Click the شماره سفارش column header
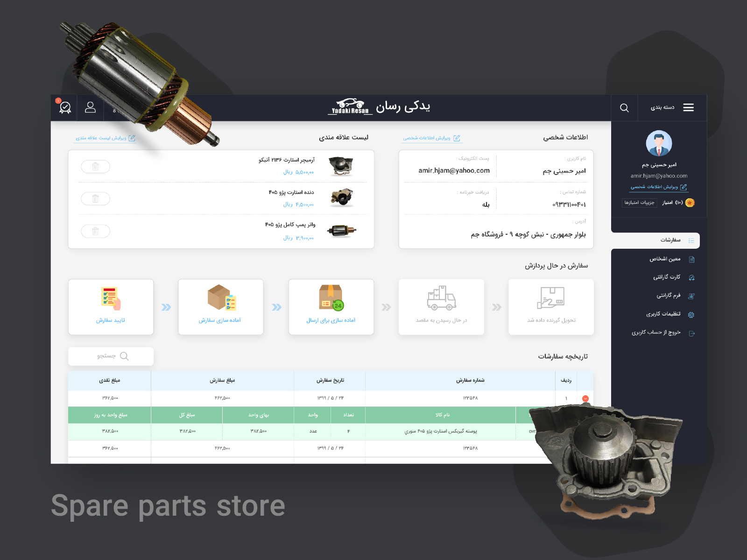Image resolution: width=747 pixels, height=560 pixels. [470, 380]
